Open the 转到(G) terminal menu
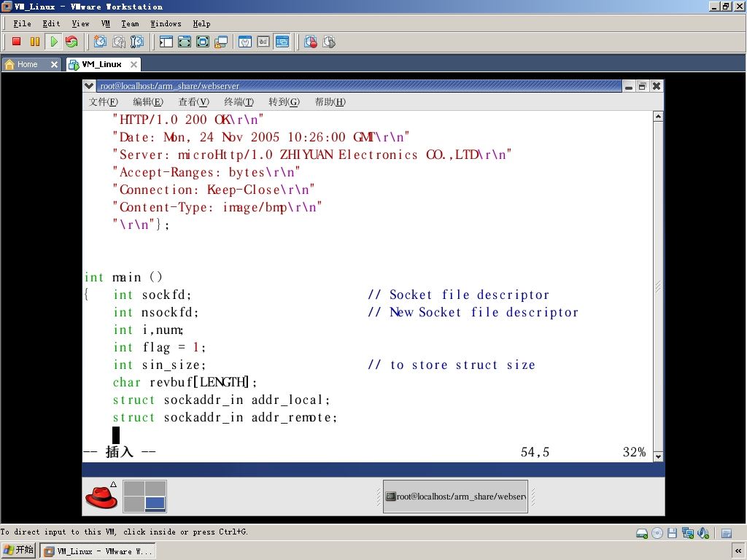747x560 pixels. pyautogui.click(x=284, y=101)
